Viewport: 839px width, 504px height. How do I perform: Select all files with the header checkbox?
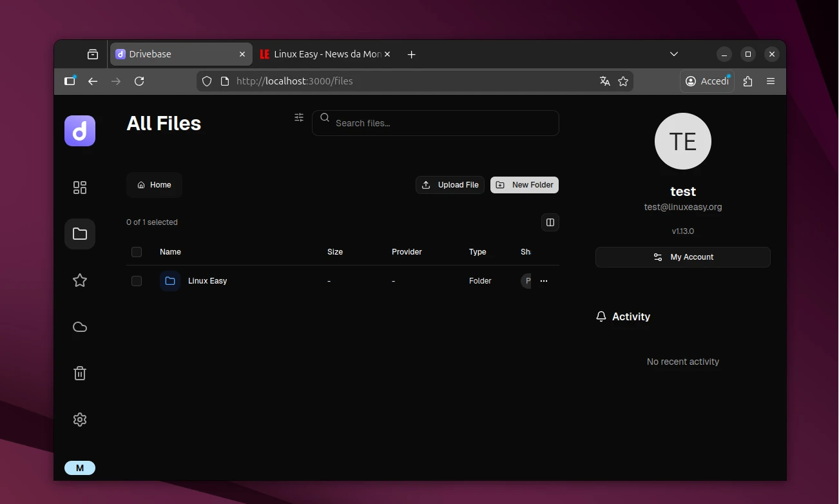pyautogui.click(x=137, y=252)
